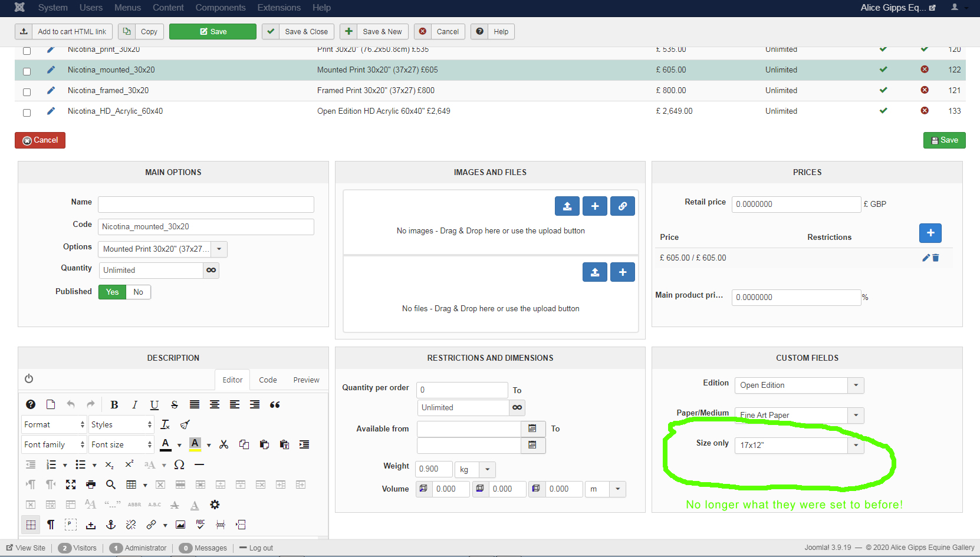Open the text background color swatch
980x557 pixels.
195,444
